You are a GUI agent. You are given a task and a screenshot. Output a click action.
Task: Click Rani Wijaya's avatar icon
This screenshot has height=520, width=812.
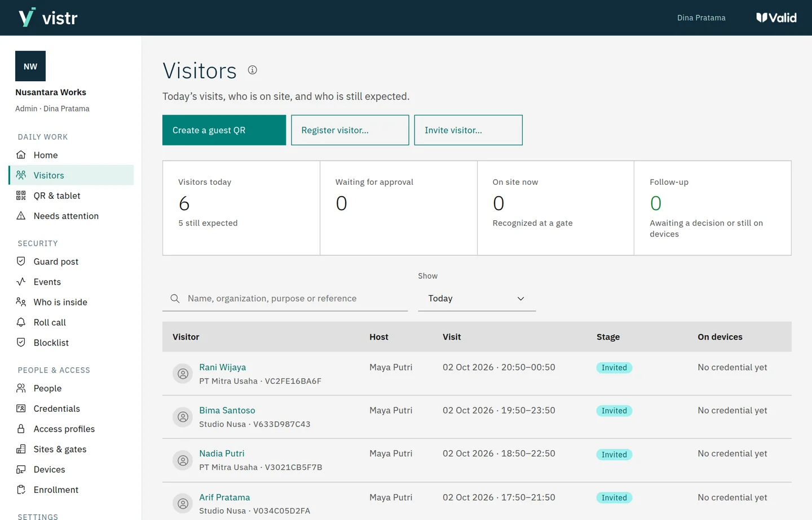click(x=183, y=374)
